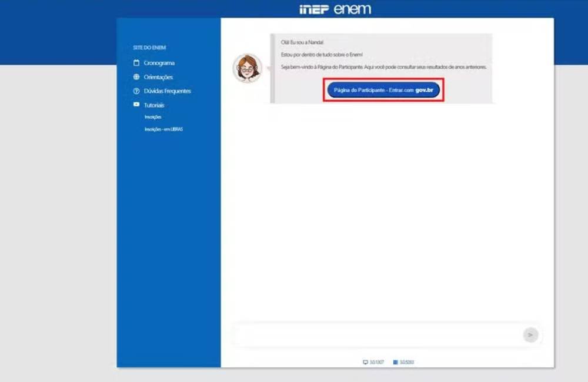
Task: Click the globe icon beside Orientações
Action: (136, 77)
